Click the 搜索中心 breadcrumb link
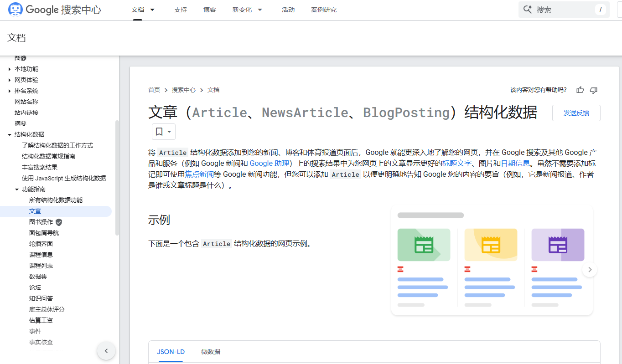 click(184, 90)
